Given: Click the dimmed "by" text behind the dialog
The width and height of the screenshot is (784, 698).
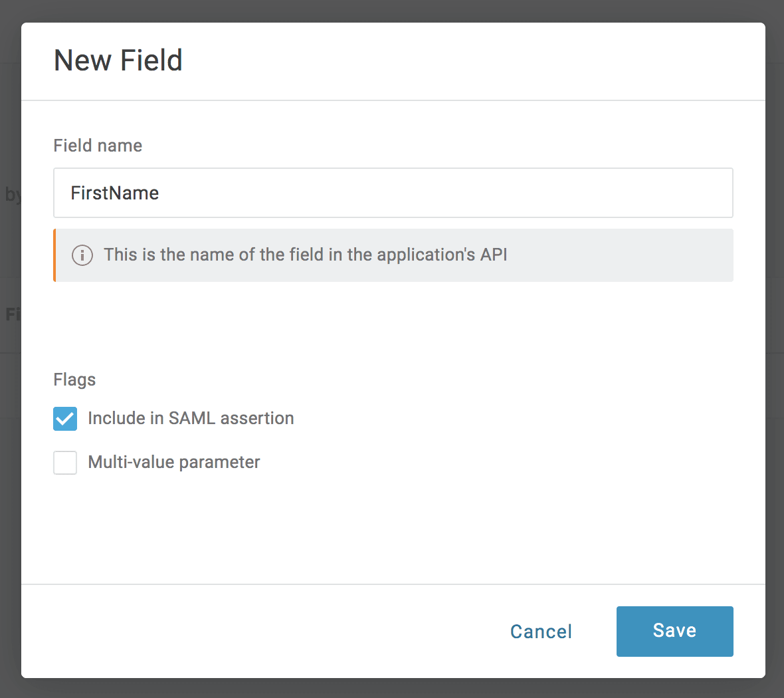Looking at the screenshot, I should pyautogui.click(x=12, y=194).
